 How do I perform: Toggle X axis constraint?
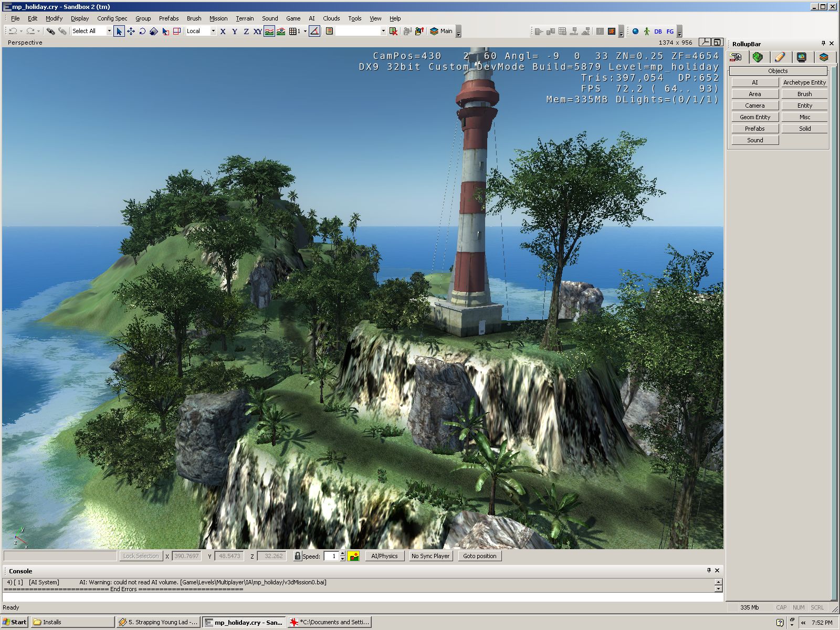[x=223, y=31]
